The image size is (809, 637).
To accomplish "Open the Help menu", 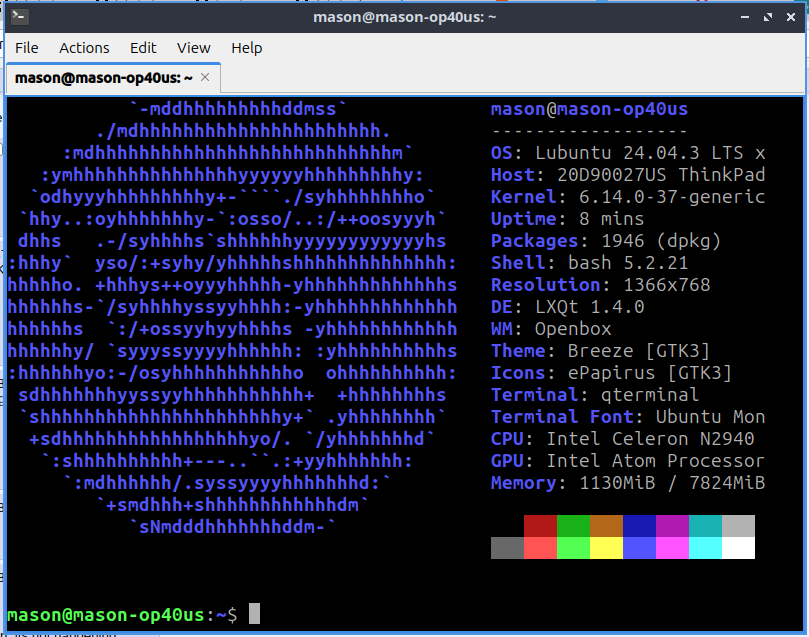I will tap(247, 48).
